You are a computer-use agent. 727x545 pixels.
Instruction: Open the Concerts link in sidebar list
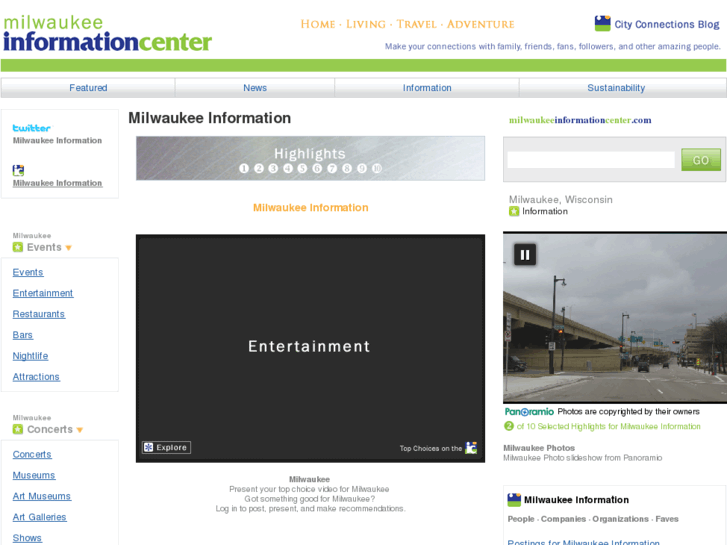tap(32, 455)
